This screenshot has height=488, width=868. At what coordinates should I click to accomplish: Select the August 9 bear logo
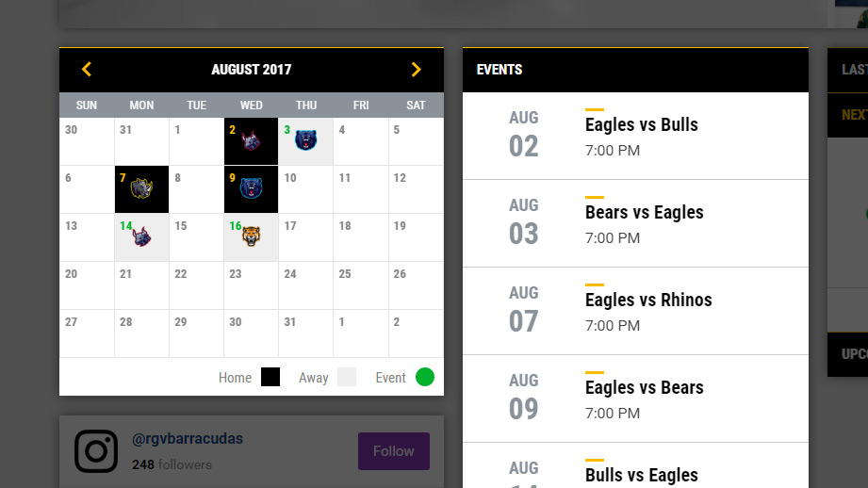(x=251, y=189)
